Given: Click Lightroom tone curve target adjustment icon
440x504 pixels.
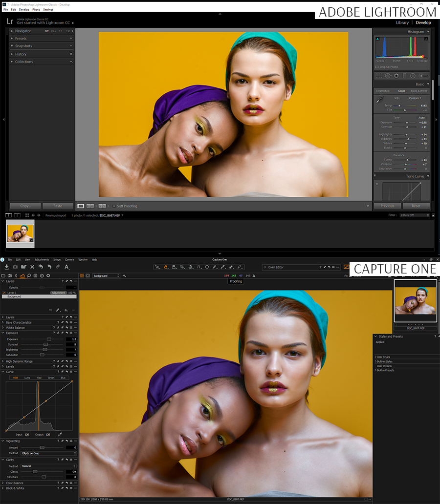Looking at the screenshot, I should pos(377,184).
